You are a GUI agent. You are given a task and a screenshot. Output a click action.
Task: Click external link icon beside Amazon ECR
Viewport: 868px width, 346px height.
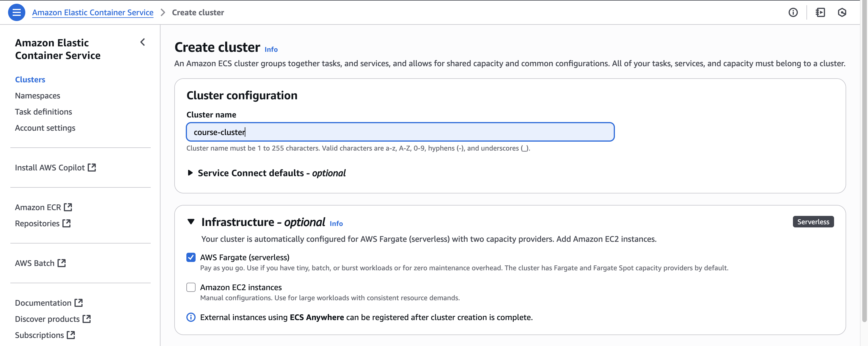[x=68, y=207]
